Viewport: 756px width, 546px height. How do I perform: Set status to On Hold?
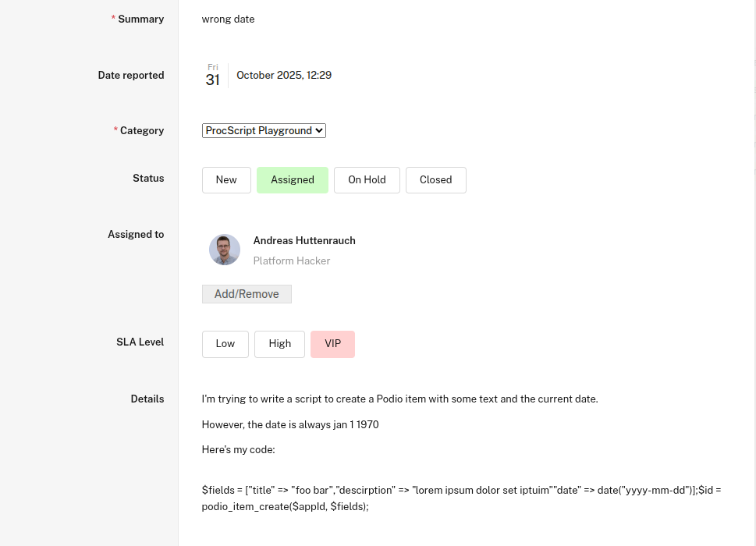367,180
